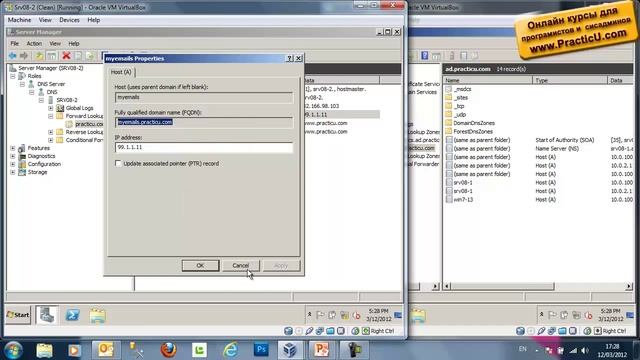Select the DomainDnsZones folder row

pyautogui.click(x=470, y=123)
